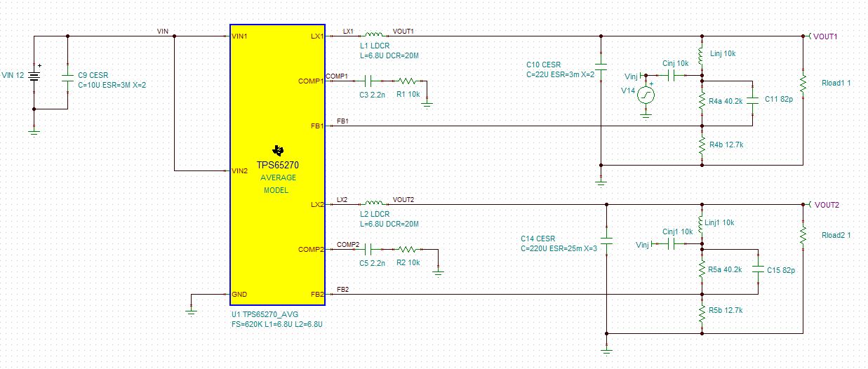Click the 'C11 82p' label

coord(778,99)
